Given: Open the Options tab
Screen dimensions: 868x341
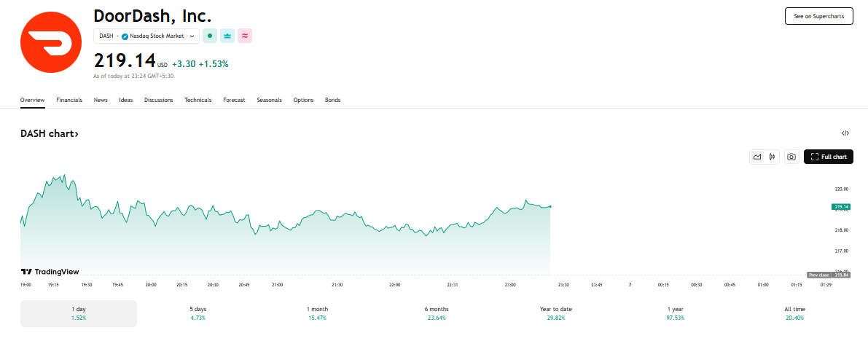Looking at the screenshot, I should 303,101.
